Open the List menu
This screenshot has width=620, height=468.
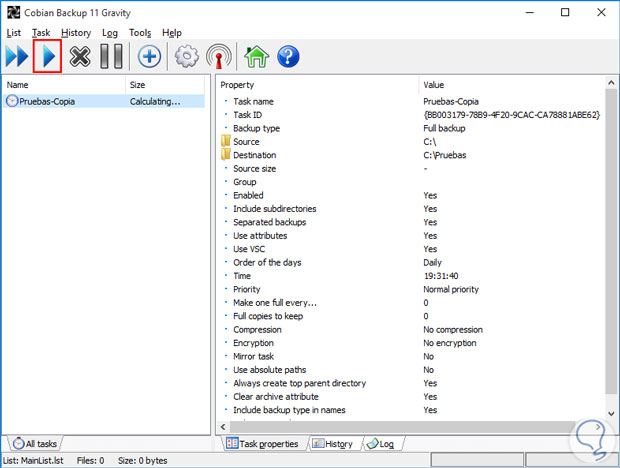(x=13, y=33)
